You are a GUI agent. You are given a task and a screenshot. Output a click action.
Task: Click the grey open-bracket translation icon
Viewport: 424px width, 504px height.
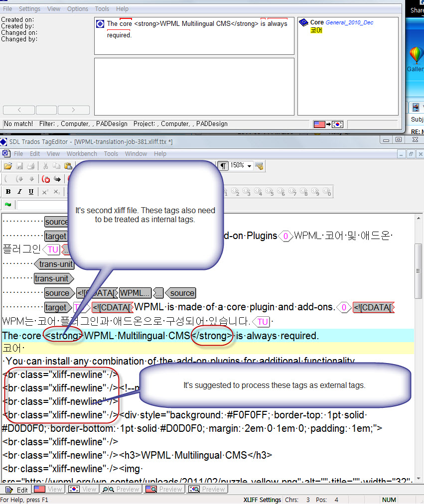[x=7, y=179]
